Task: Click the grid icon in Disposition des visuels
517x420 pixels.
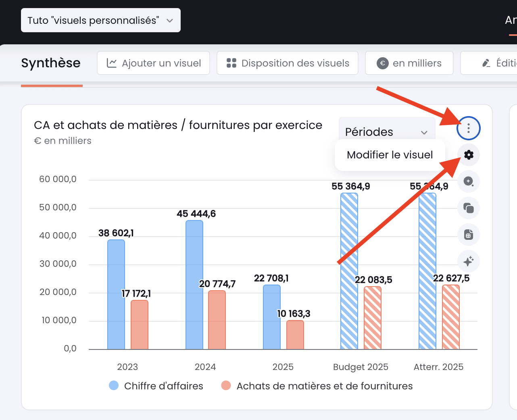Action: (231, 63)
